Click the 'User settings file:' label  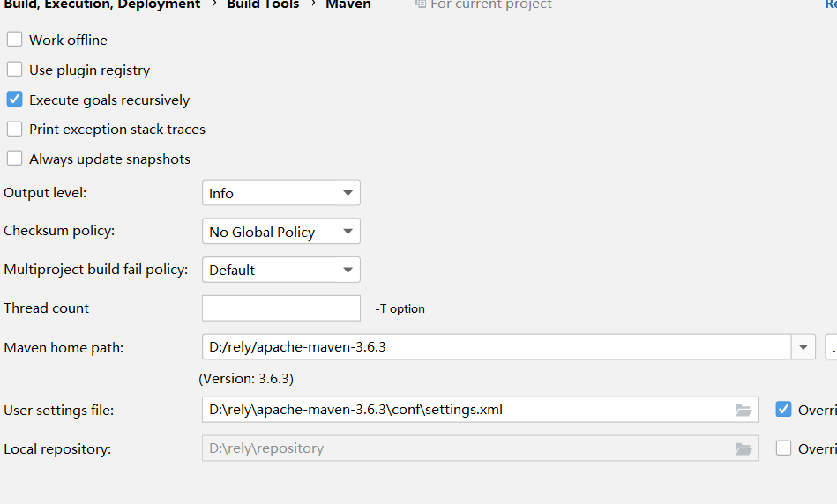click(59, 410)
